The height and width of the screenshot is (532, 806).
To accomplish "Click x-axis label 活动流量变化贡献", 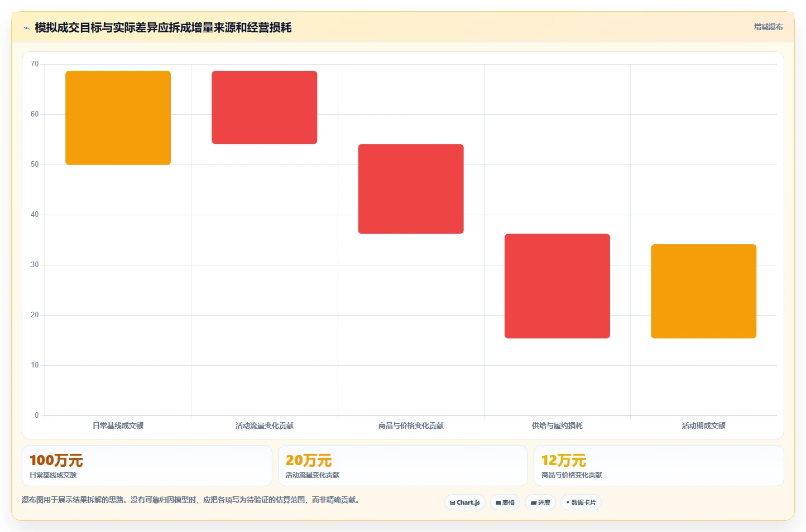I will pos(265,425).
